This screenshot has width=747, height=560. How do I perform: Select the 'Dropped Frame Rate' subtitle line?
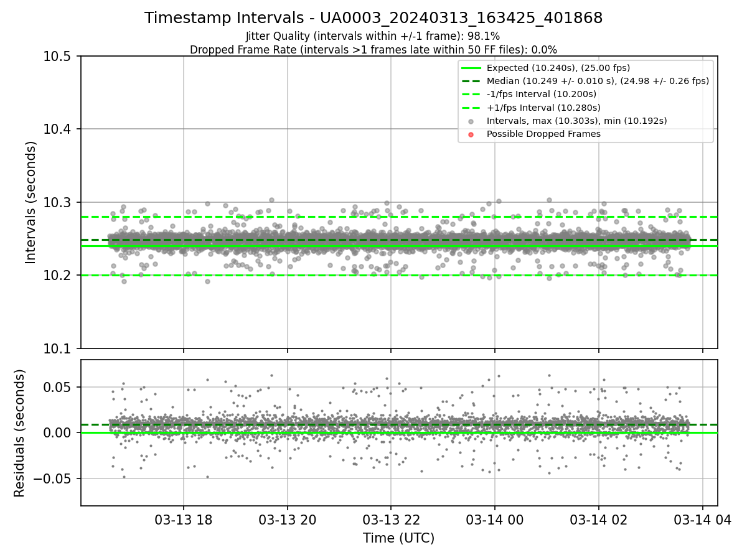374,50
